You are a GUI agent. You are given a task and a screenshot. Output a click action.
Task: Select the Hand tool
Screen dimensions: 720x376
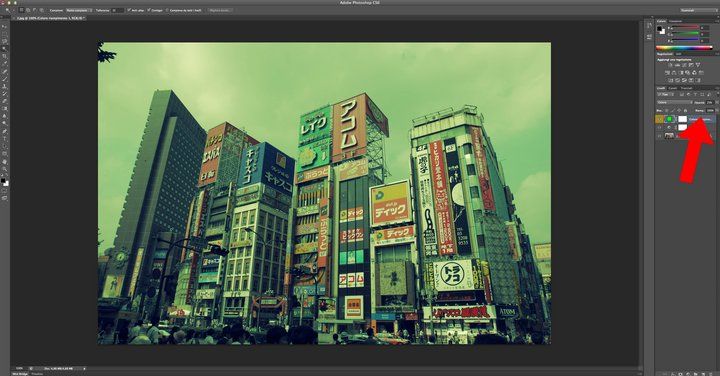[6, 161]
